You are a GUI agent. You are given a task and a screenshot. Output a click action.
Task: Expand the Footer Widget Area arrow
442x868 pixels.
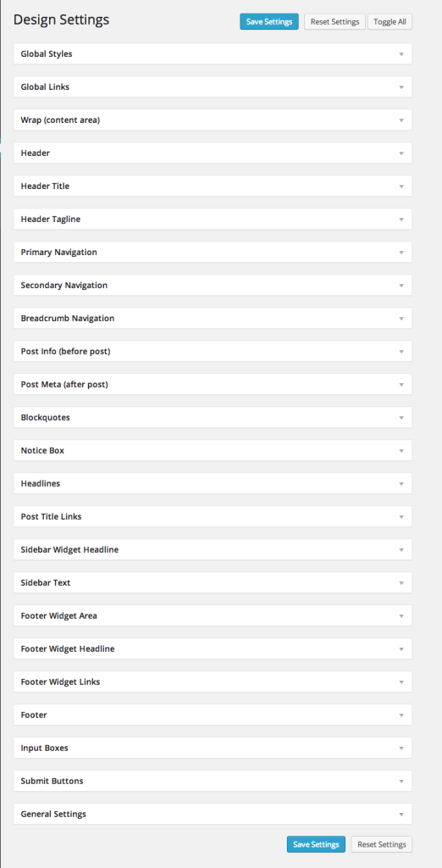click(x=401, y=616)
